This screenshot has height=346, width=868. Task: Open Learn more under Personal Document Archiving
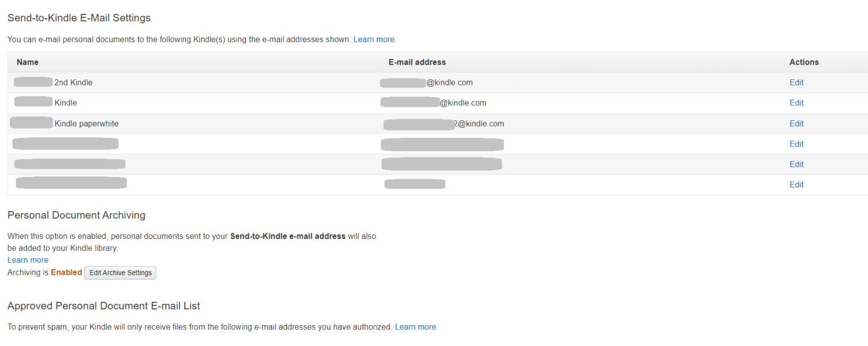28,260
